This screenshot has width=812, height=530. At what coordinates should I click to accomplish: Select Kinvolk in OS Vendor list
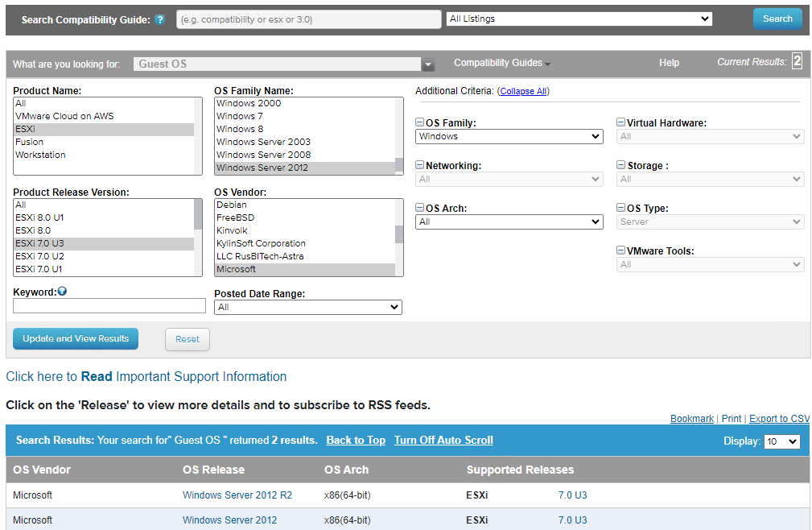[305, 230]
